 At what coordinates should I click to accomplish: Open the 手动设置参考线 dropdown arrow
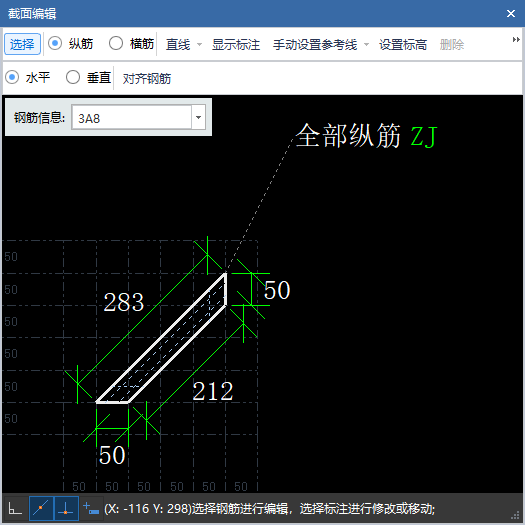tap(366, 44)
